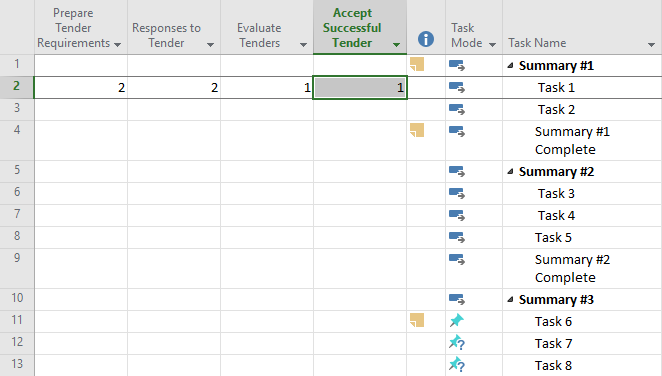Image resolution: width=662 pixels, height=376 pixels.
Task: Collapse the Summary #3 group
Action: [x=510, y=299]
